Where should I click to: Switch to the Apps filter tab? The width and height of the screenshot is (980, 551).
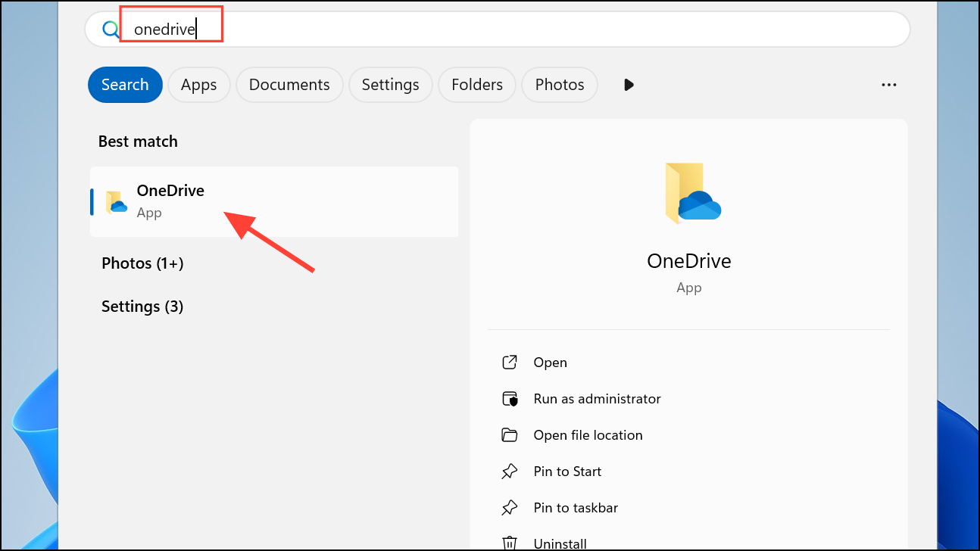click(x=199, y=85)
